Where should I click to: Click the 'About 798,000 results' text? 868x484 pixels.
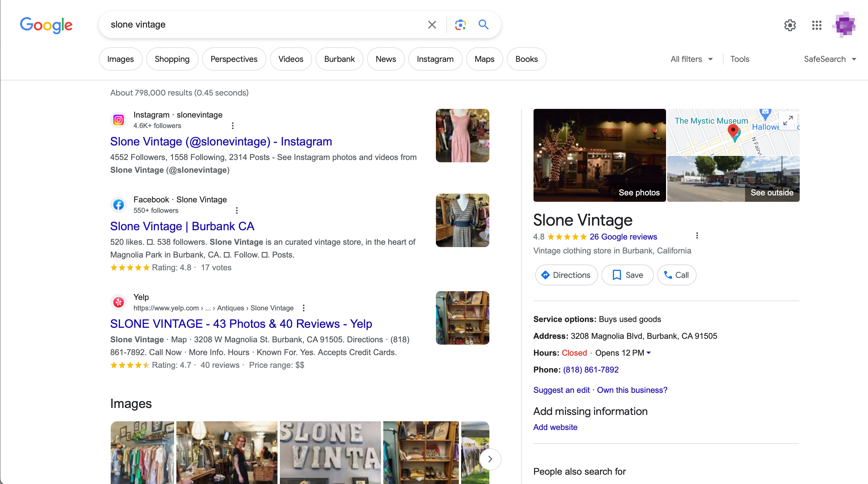click(179, 93)
